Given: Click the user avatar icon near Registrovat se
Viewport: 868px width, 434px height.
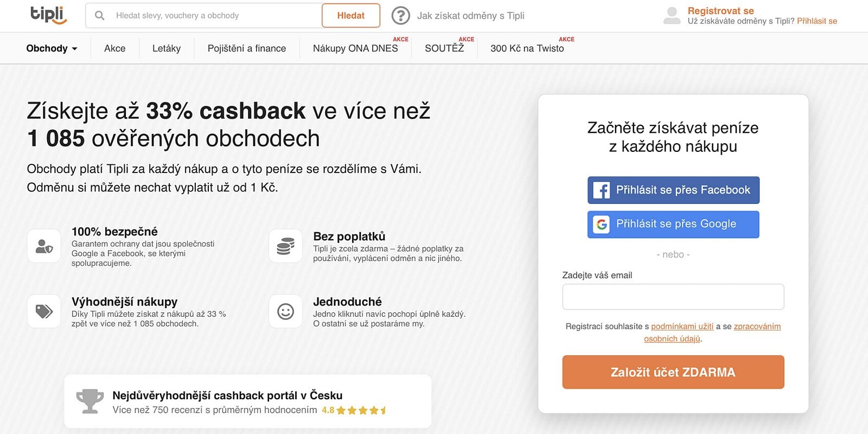Looking at the screenshot, I should pyautogui.click(x=671, y=15).
